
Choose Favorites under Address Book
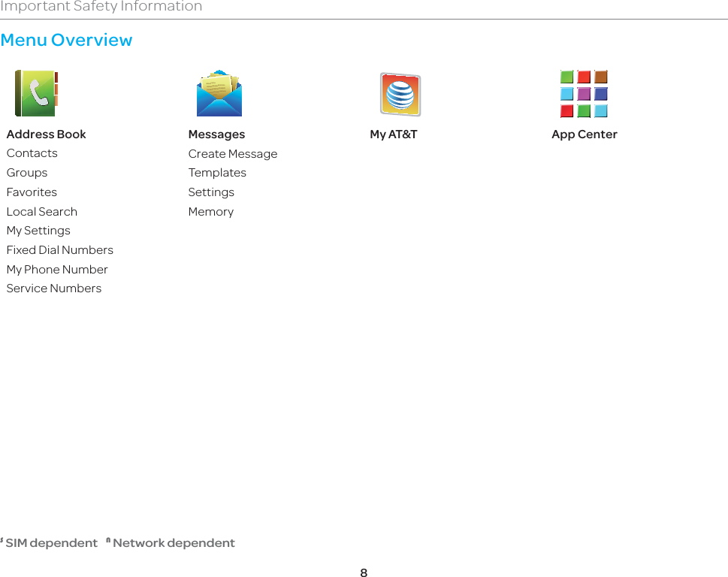tap(32, 192)
